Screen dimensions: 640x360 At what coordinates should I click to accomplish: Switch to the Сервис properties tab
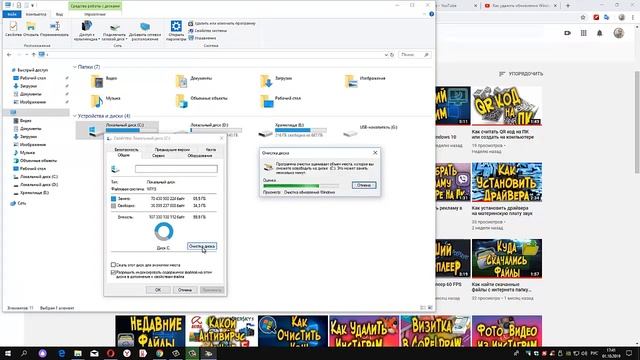coord(158,156)
